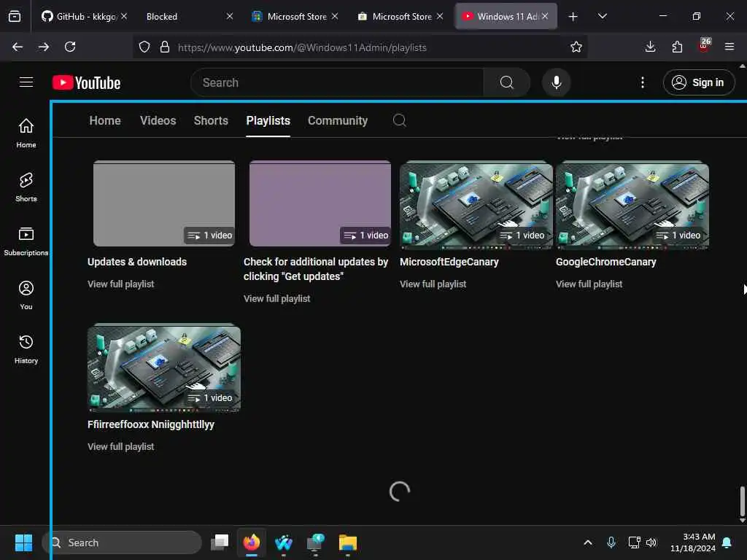Image resolution: width=747 pixels, height=560 pixels.
Task: Click Sign in button
Action: (699, 82)
